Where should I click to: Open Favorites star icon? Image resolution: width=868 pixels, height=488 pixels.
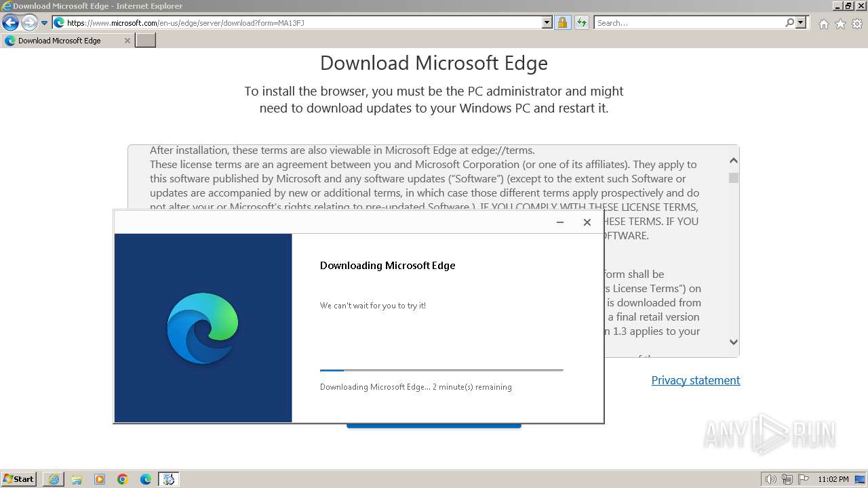tap(840, 24)
